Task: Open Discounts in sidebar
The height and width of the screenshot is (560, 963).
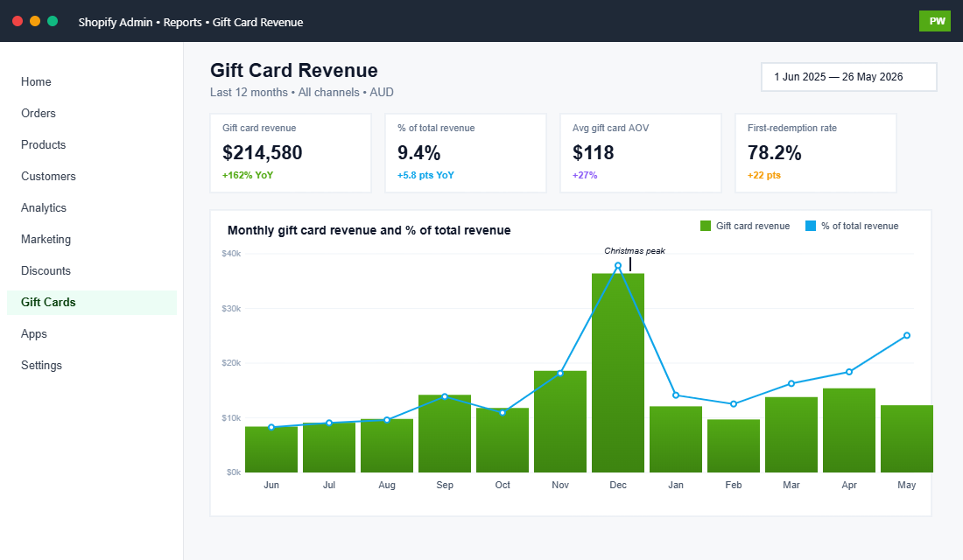Action: (x=92, y=270)
